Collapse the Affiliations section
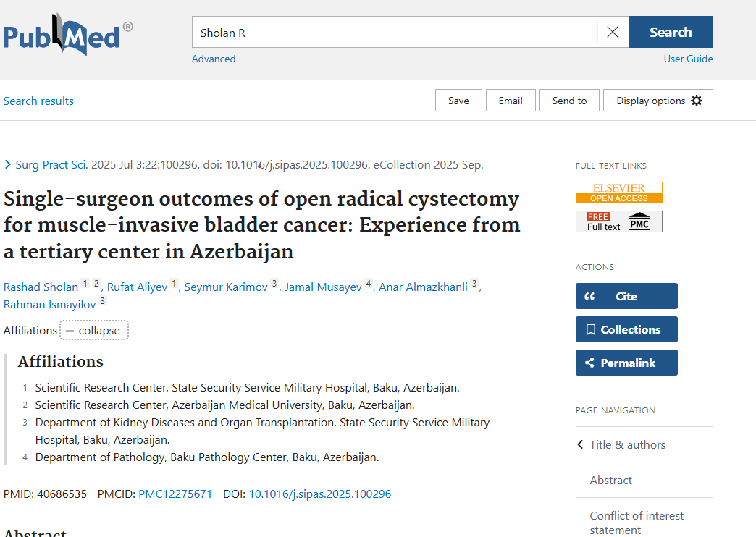Viewport: 756px width, 537px height. (94, 331)
